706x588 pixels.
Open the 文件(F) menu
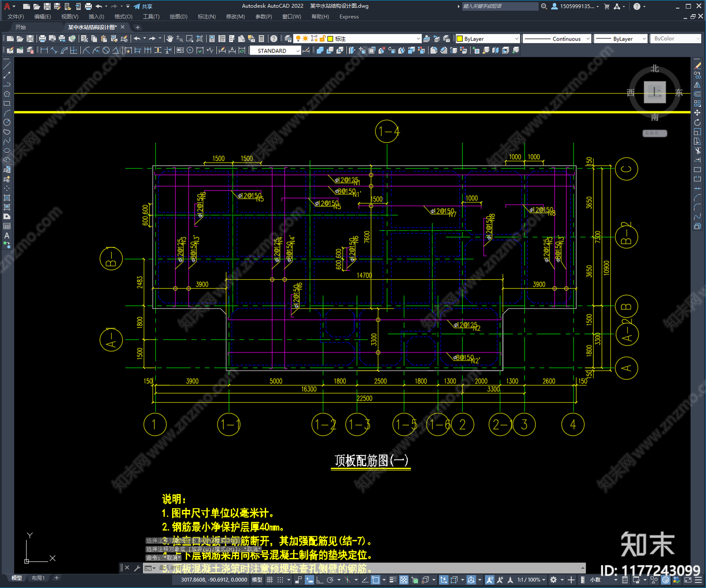[16, 17]
